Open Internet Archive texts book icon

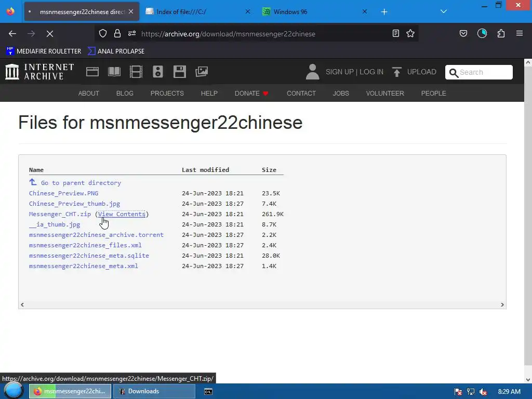(114, 72)
